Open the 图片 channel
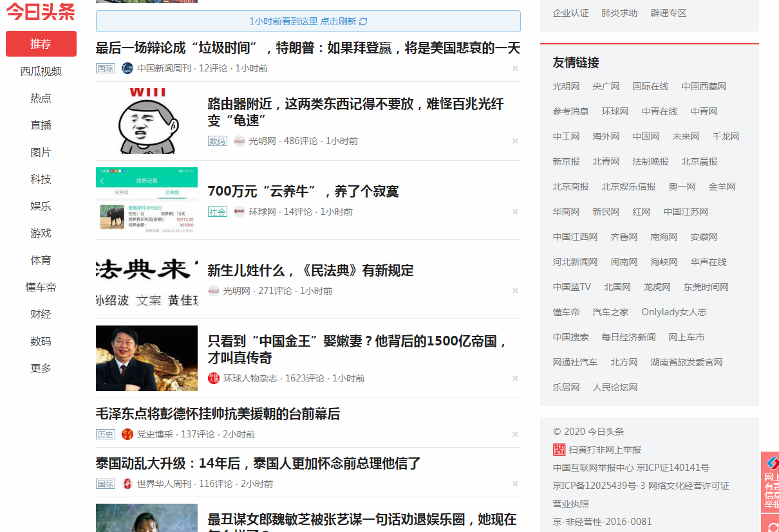The width and height of the screenshot is (779, 532). coord(41,152)
